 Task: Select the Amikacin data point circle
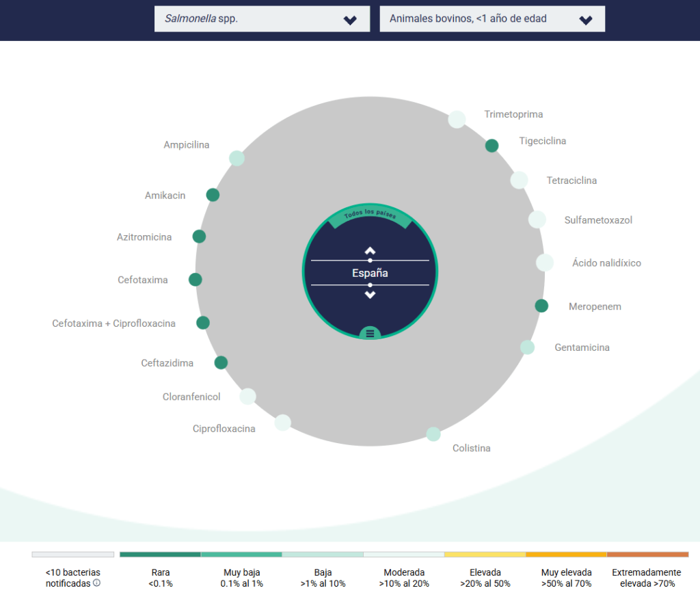[x=213, y=195]
